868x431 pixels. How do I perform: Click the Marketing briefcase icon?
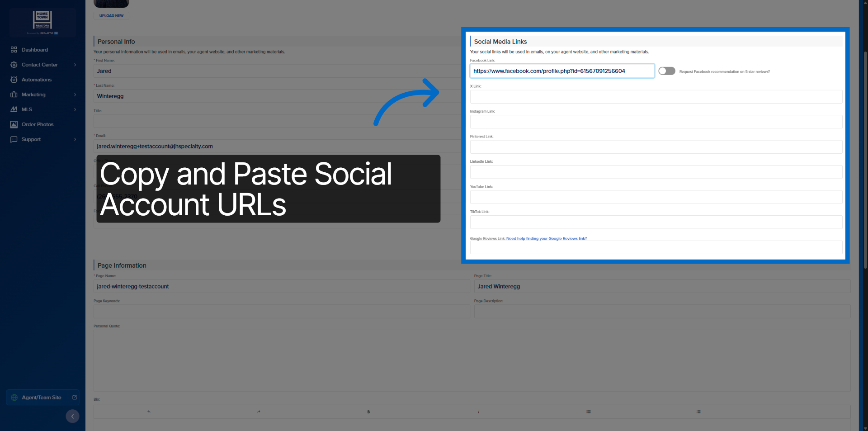pyautogui.click(x=14, y=95)
